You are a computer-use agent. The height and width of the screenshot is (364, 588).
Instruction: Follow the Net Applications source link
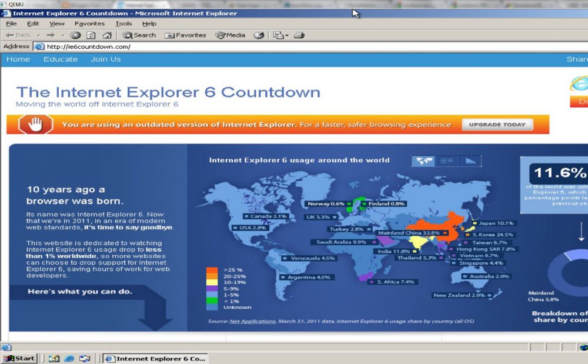tap(252, 321)
